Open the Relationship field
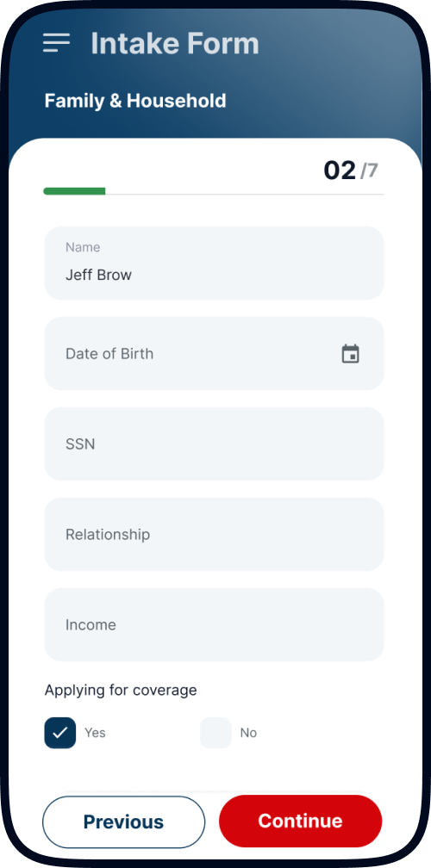 (x=214, y=534)
